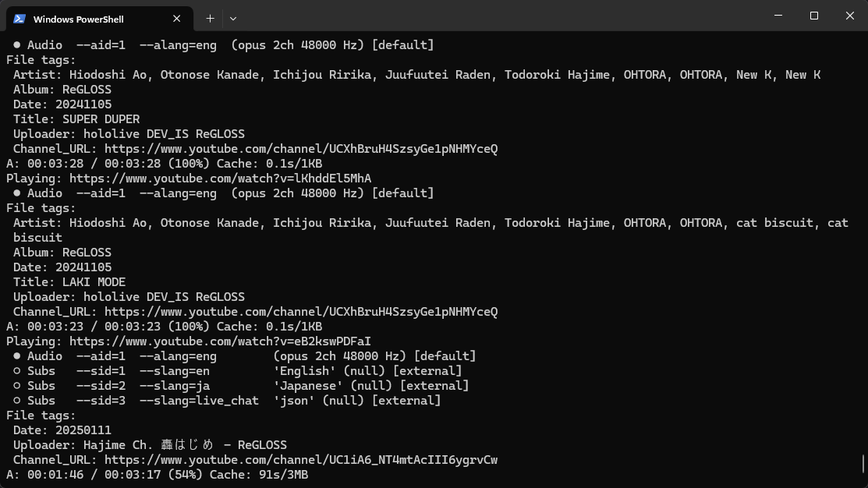
Task: Minimize the terminal window
Action: coord(778,16)
